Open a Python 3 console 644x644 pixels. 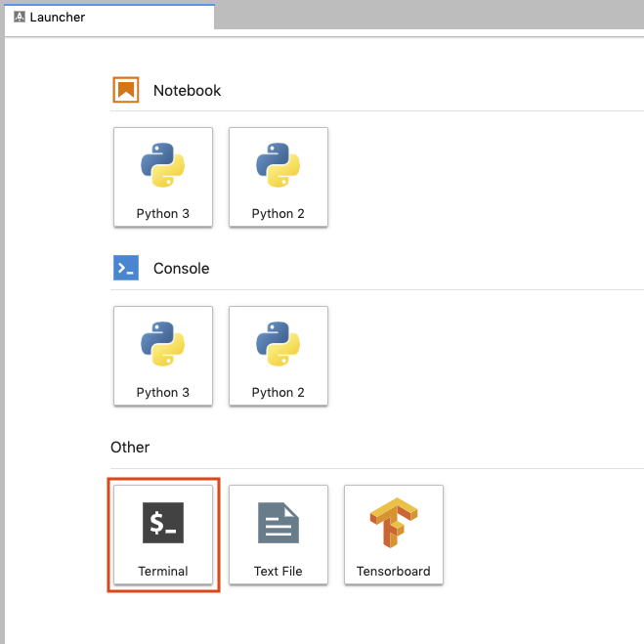point(163,356)
